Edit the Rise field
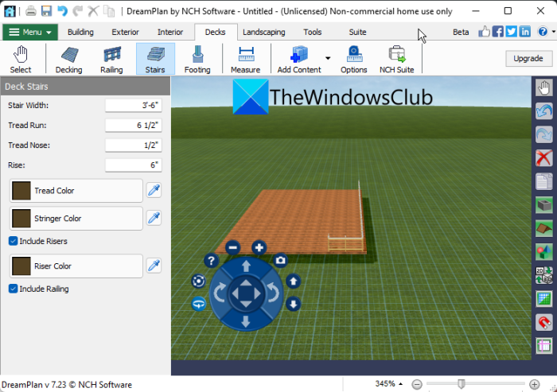This screenshot has width=557, height=392. pyautogui.click(x=134, y=165)
